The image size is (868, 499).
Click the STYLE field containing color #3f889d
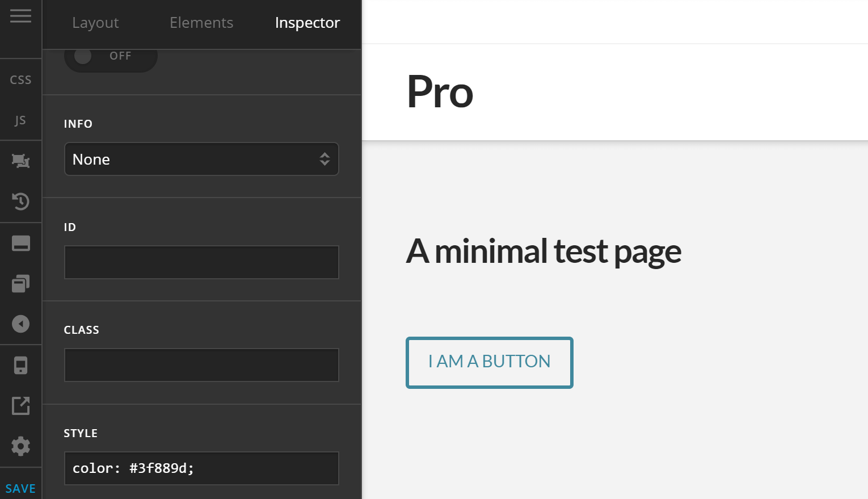click(201, 468)
